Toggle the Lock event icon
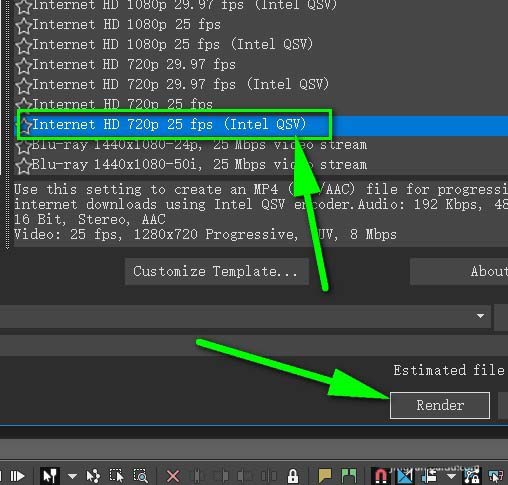Viewport: 508px width, 485px height. 293,476
